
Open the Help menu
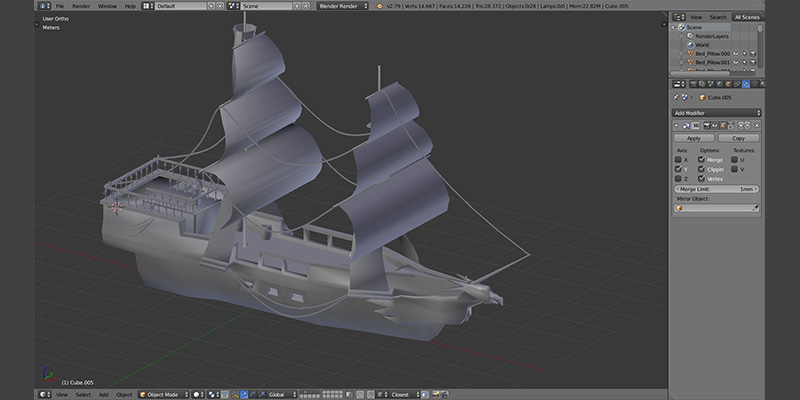[x=130, y=6]
